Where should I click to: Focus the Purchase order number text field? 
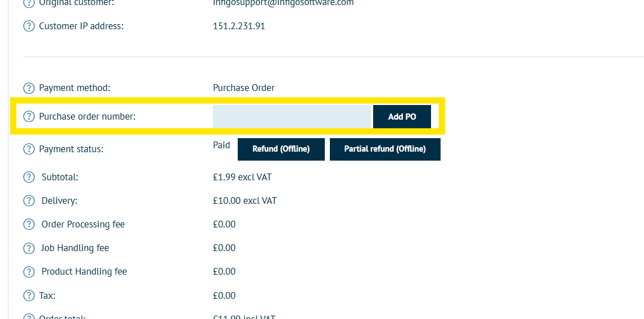point(292,117)
